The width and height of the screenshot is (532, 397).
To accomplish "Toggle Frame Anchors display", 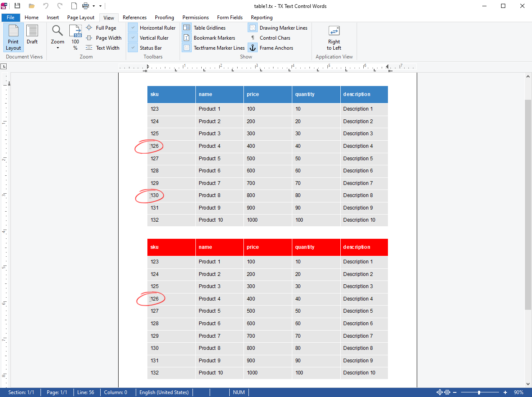I will [271, 48].
